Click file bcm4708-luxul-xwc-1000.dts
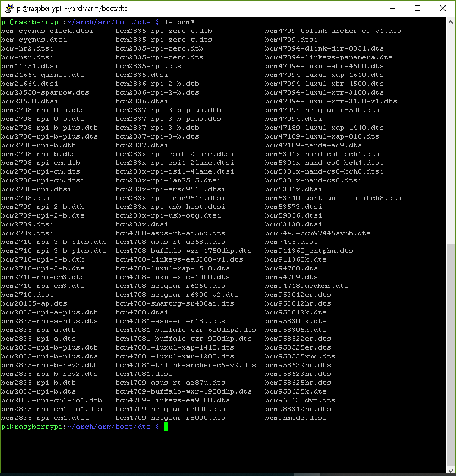 [173, 278]
